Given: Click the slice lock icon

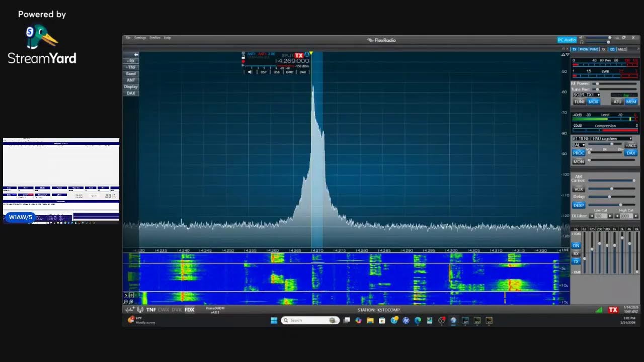Looking at the screenshot, I should tap(243, 58).
